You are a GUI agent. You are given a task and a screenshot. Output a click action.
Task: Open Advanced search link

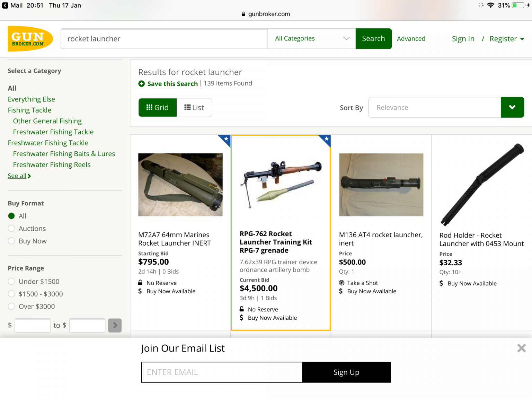pyautogui.click(x=411, y=38)
